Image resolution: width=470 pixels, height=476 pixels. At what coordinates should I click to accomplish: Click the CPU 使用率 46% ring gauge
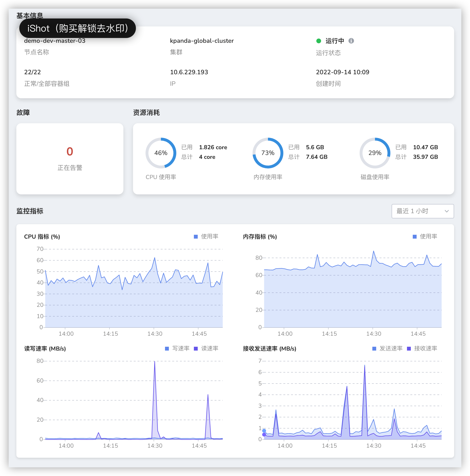pyautogui.click(x=161, y=153)
